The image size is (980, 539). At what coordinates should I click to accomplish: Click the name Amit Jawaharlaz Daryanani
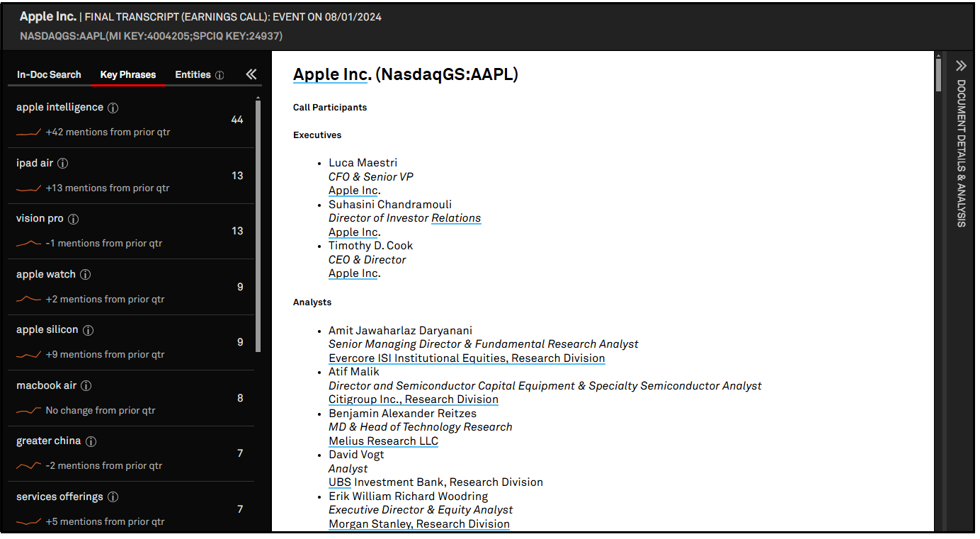point(400,331)
